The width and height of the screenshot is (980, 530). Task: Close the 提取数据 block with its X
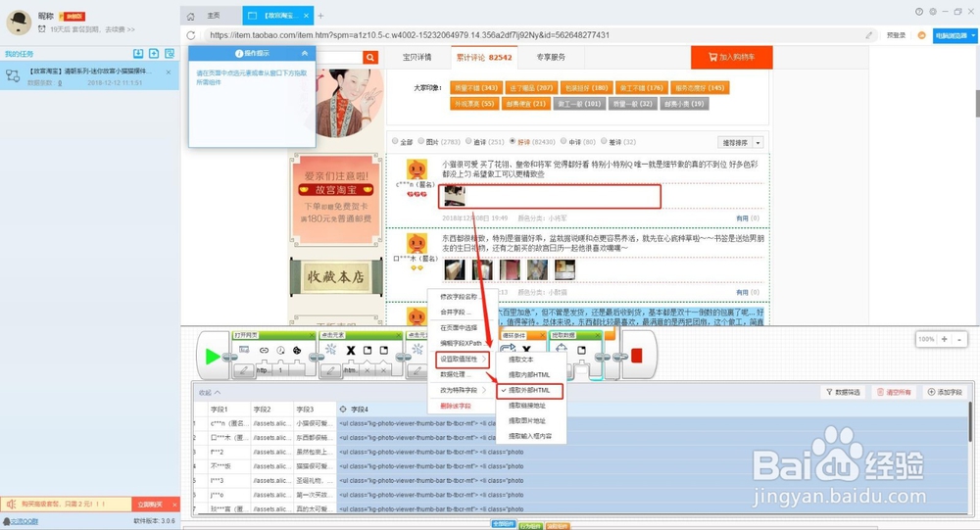[x=597, y=336]
